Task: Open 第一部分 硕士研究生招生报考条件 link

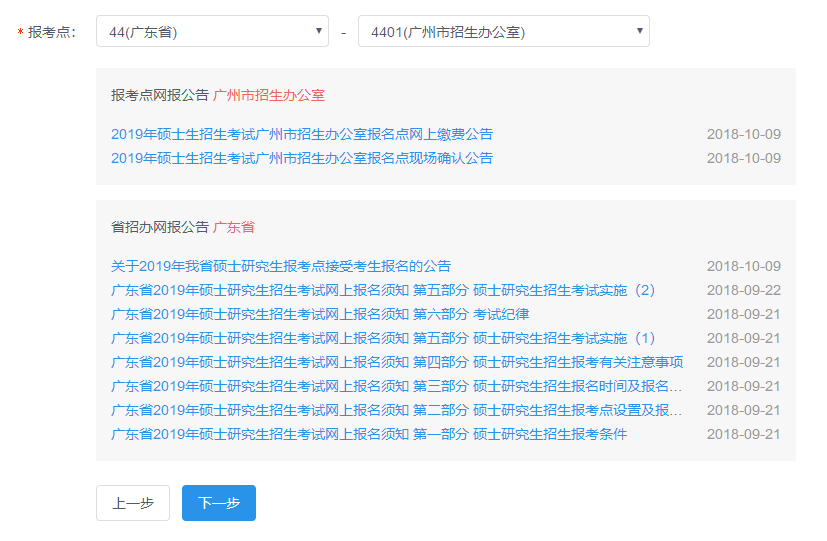Action: click(x=368, y=434)
